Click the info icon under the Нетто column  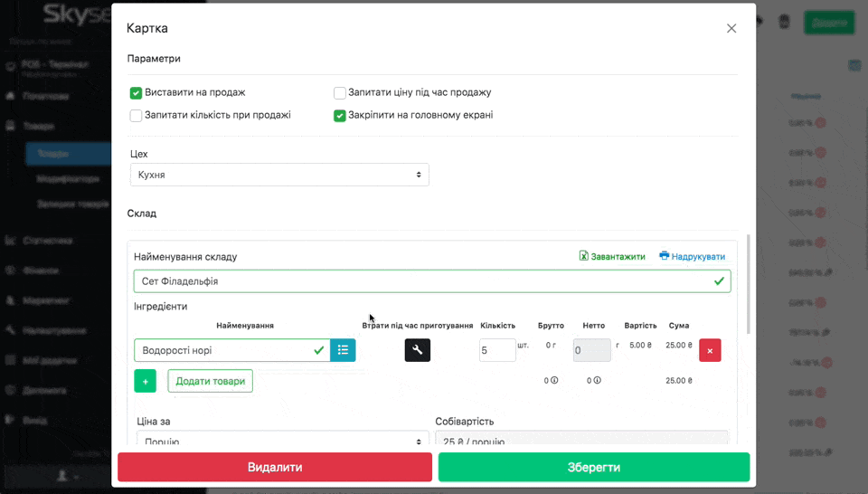click(597, 381)
